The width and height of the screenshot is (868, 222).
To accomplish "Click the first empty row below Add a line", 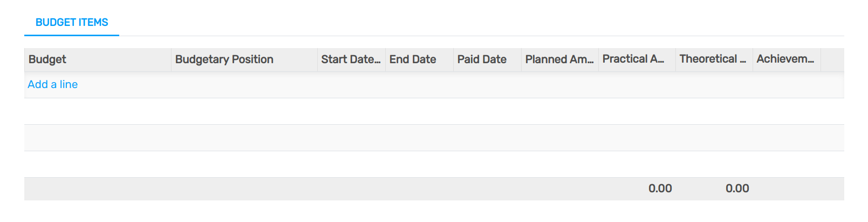I will tap(434, 111).
